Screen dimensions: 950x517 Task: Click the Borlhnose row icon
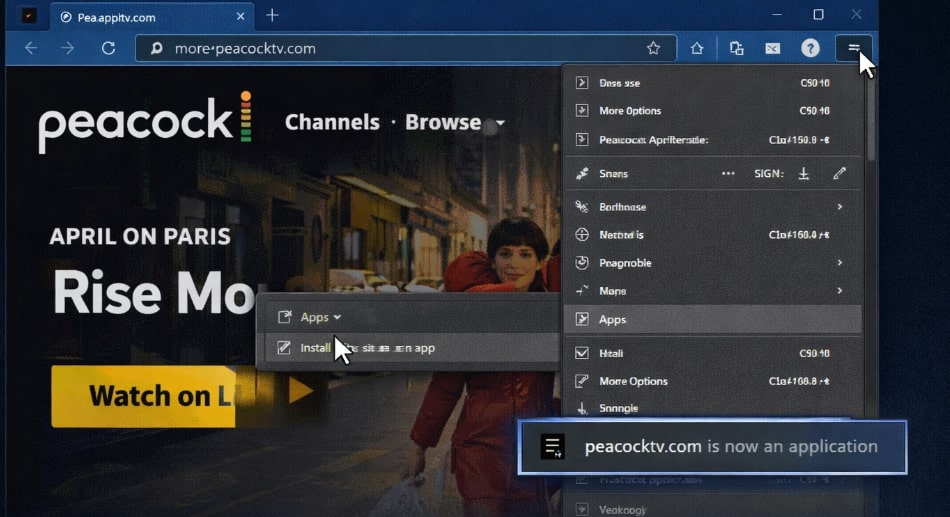pyautogui.click(x=582, y=207)
